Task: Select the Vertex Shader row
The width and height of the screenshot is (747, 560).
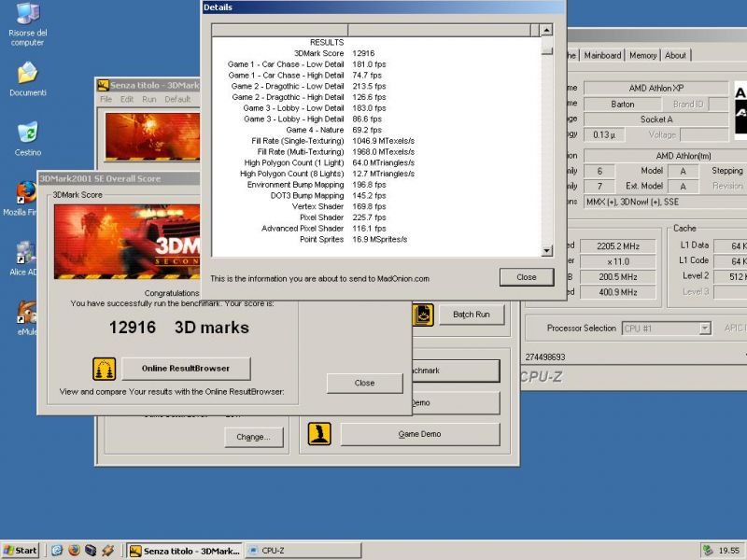Action: pos(376,206)
